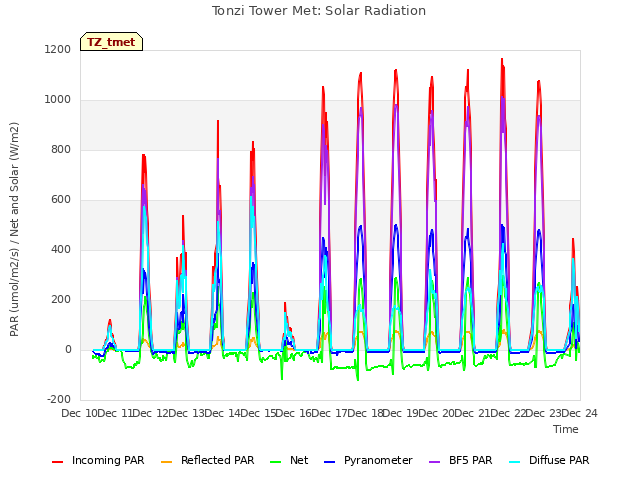The width and height of the screenshot is (640, 480).
Task: Select the Pyranometer legend label
Action: 378,460
